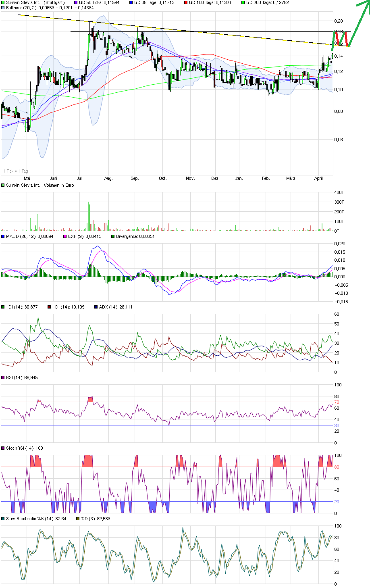Screen dimensions: 370x588
Task: Select the '+DI (14): 30,877' label
Action: (x=22, y=307)
